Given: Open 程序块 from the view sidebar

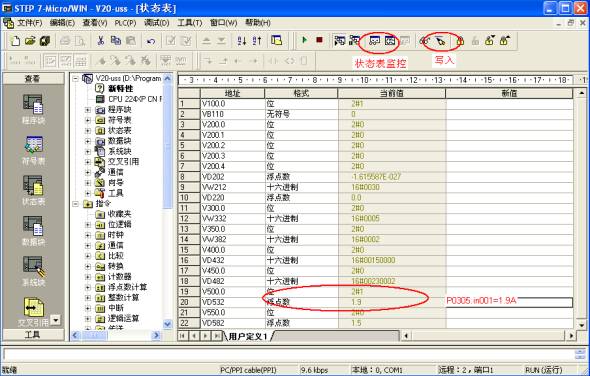Looking at the screenshot, I should [33, 109].
